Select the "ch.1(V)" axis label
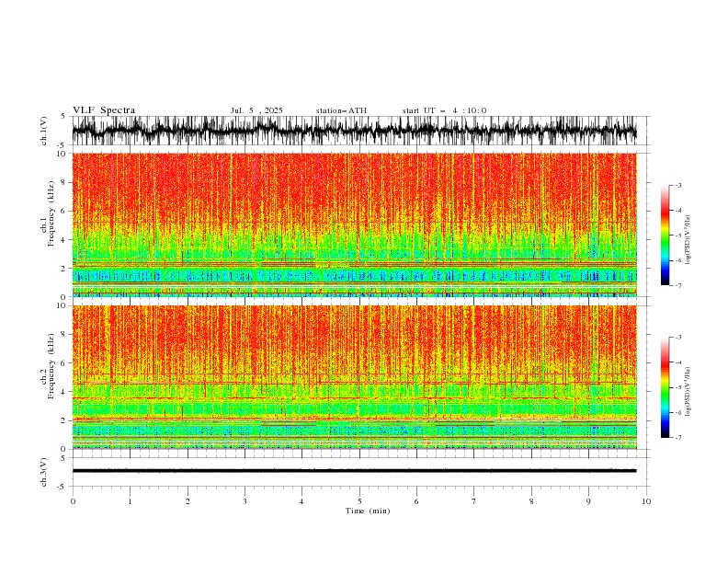 [x=44, y=131]
